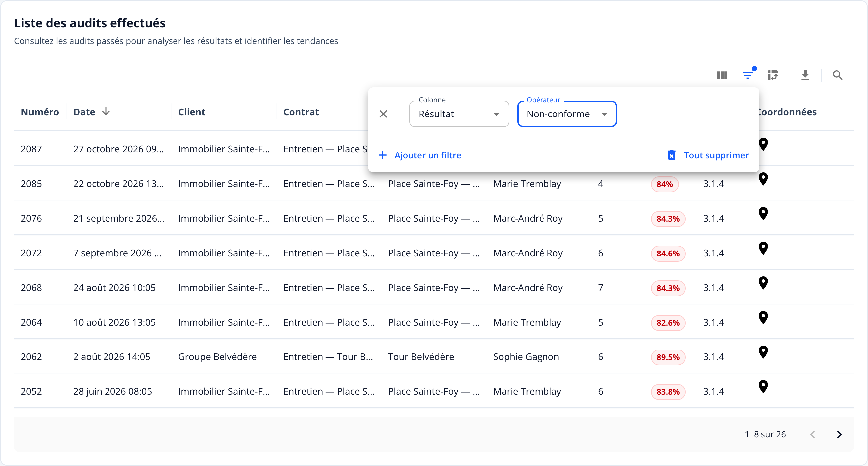Image resolution: width=868 pixels, height=466 pixels.
Task: Toggle the filter panel icon
Action: (x=748, y=75)
